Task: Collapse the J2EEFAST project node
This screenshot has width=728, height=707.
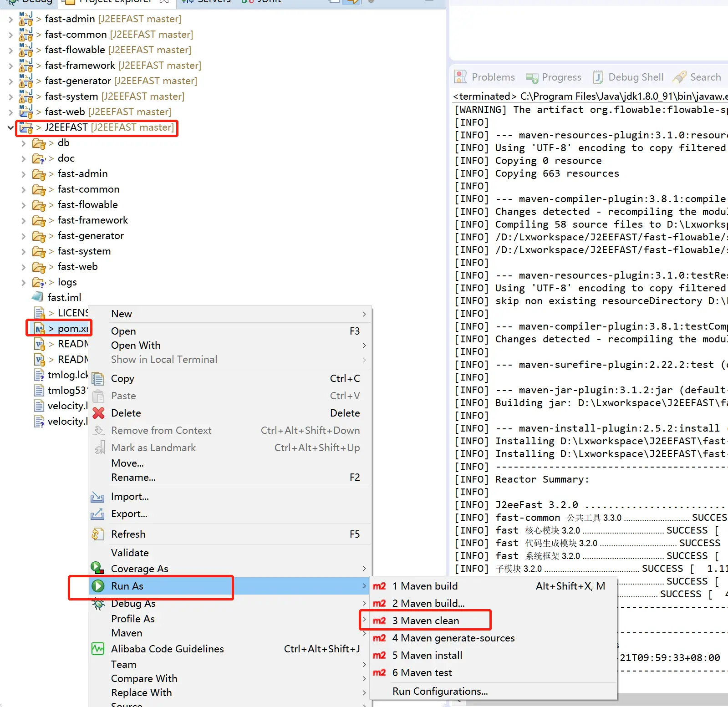Action: click(x=11, y=128)
